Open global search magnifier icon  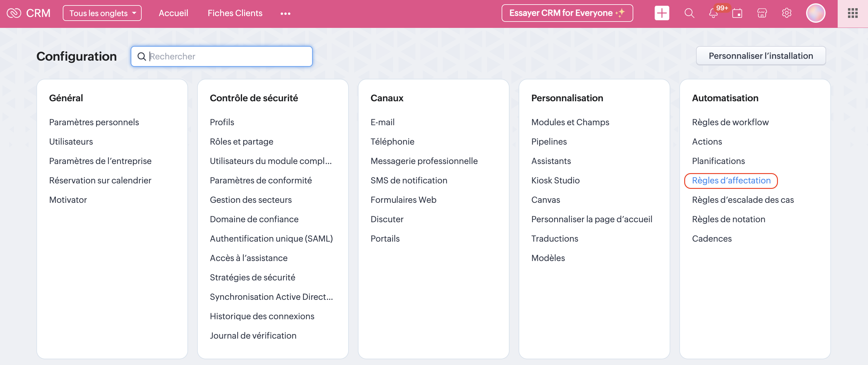tap(689, 13)
